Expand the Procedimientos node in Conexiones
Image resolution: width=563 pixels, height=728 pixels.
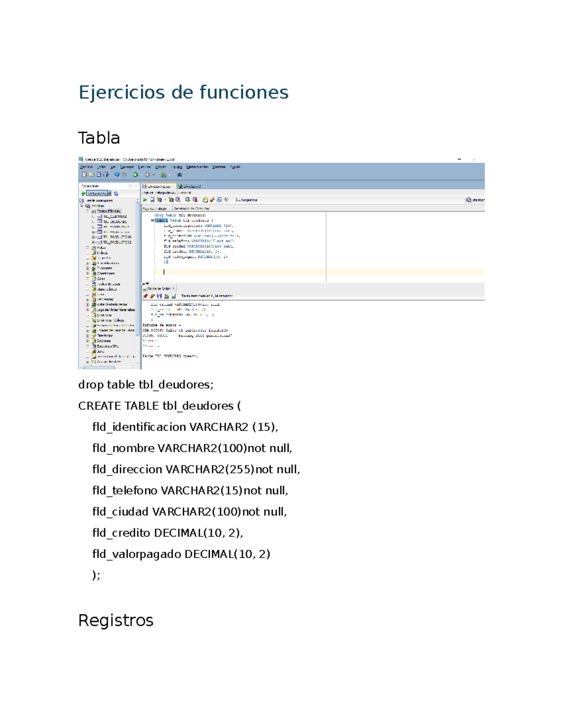87,263
